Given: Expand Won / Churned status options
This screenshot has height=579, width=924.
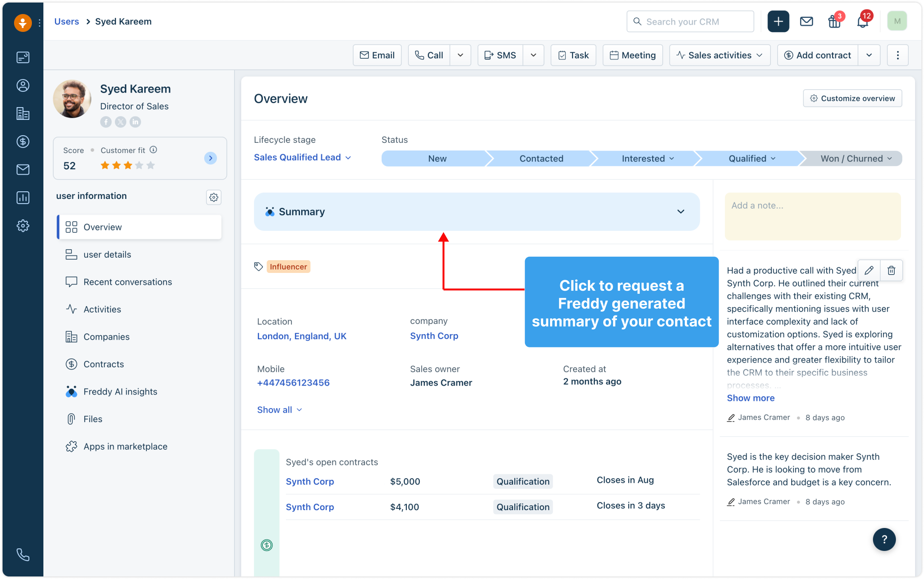Looking at the screenshot, I should point(890,159).
